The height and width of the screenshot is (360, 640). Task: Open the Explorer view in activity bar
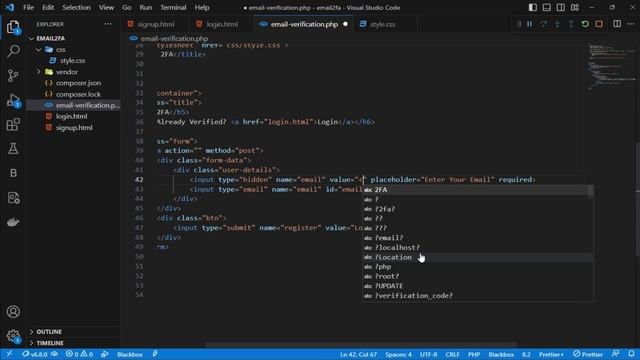point(13,27)
